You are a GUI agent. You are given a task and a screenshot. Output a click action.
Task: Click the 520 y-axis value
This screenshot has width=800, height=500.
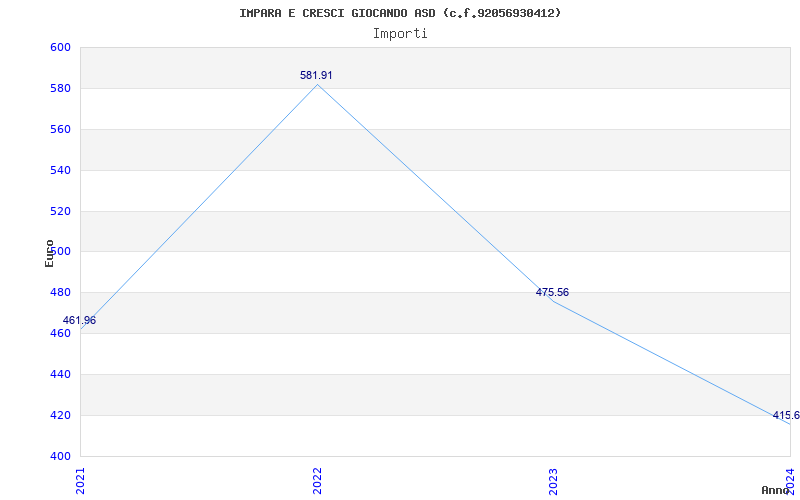click(x=59, y=211)
